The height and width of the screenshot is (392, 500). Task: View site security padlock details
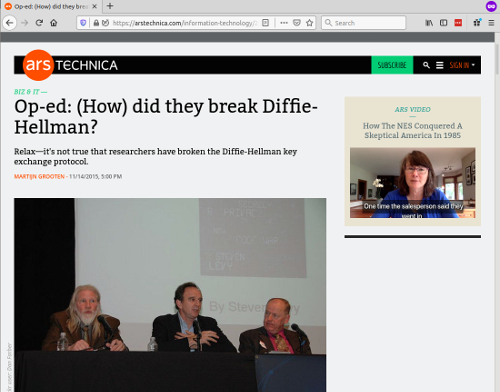point(96,23)
